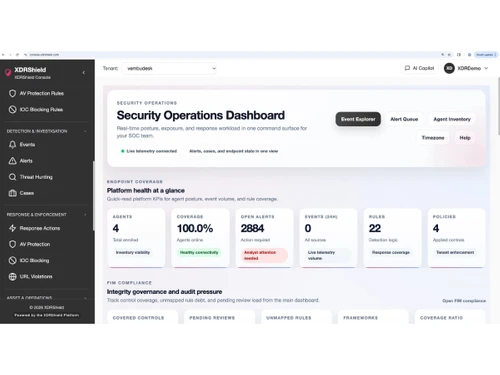
Task: Click the Live telemetry connected status
Action: pyautogui.click(x=149, y=151)
